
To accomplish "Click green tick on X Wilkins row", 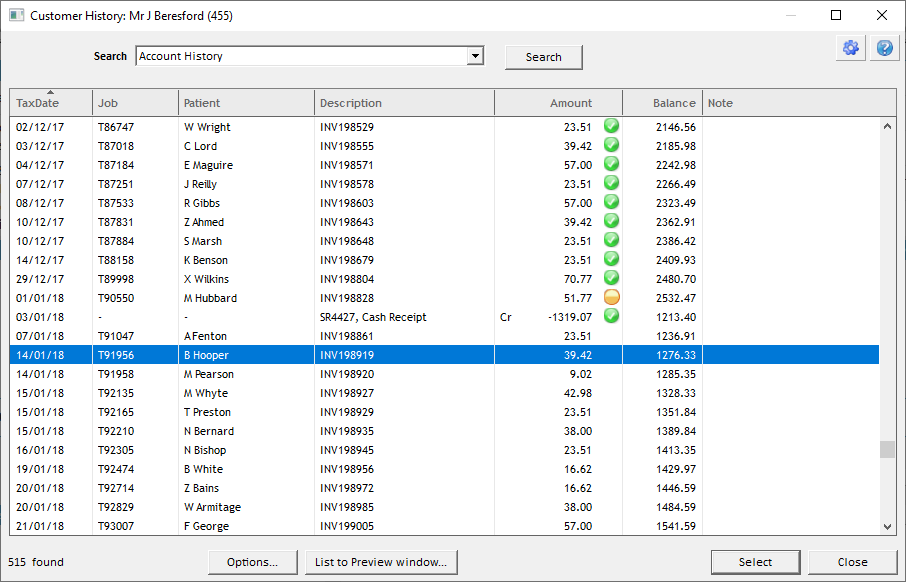I will click(611, 279).
